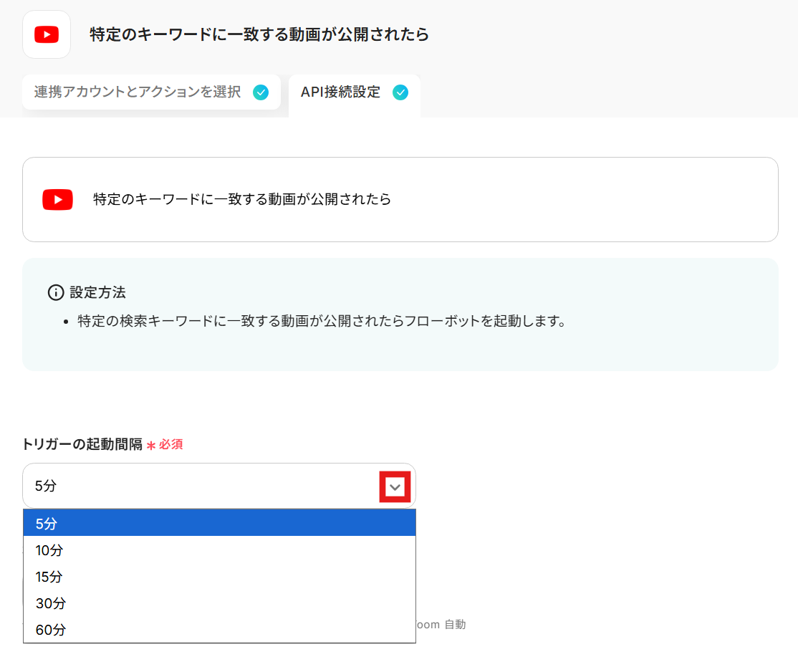Click the 設定方法 heading
798x672 pixels.
click(97, 292)
